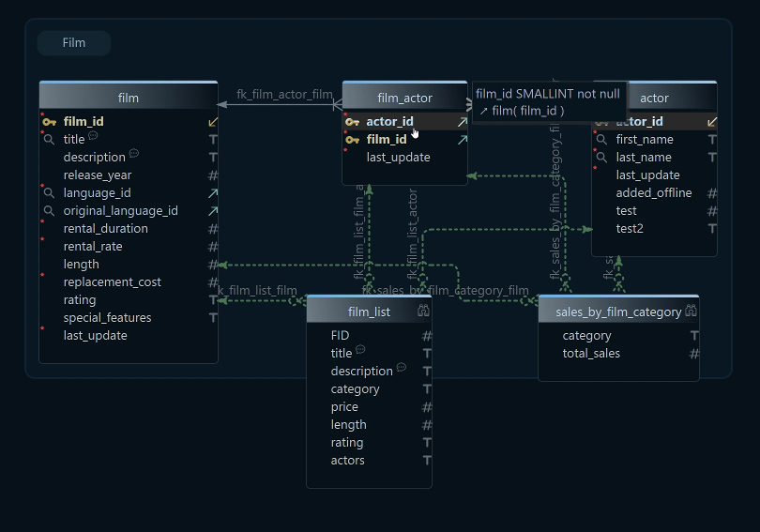Click the foreign key arrow icon on language_id row
Viewport: 760px width, 532px height.
click(213, 193)
